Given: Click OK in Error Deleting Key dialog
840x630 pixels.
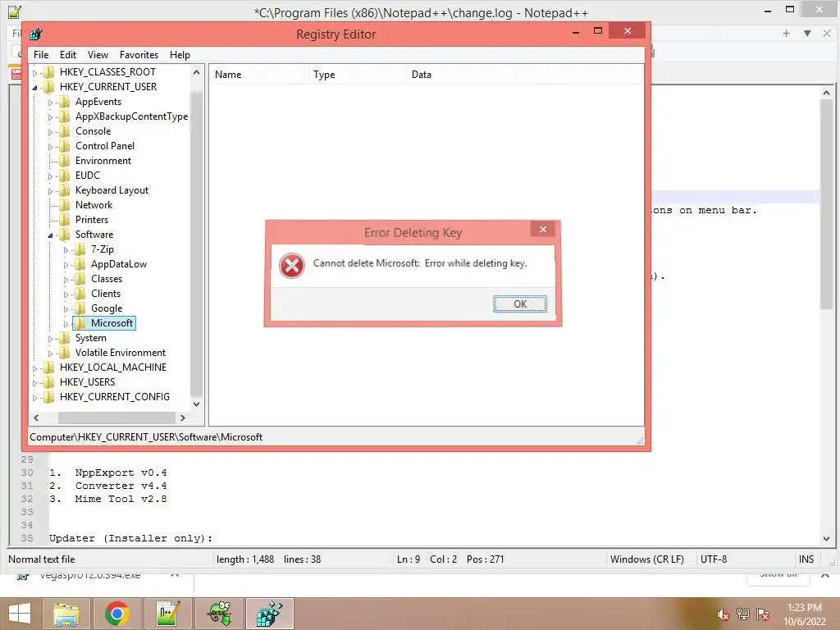Looking at the screenshot, I should [x=519, y=304].
